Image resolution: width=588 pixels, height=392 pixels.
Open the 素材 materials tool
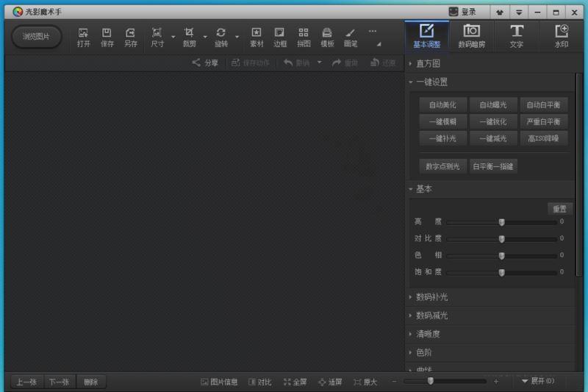257,37
